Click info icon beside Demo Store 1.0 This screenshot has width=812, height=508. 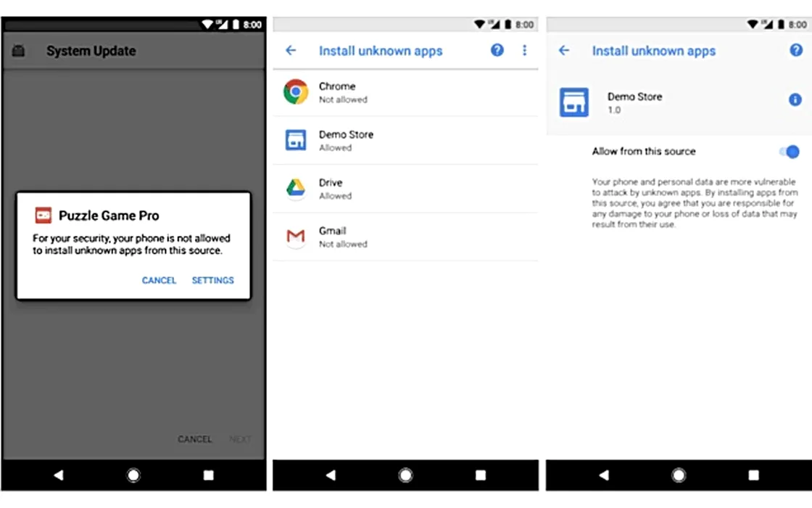pos(795,100)
